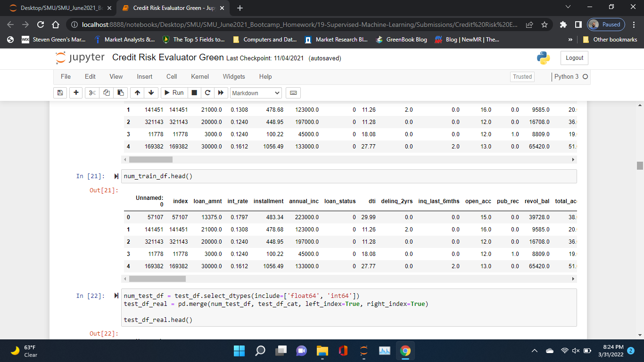Screen dimensions: 644x362
Task: Open File Explorer from taskbar
Action: point(322,351)
